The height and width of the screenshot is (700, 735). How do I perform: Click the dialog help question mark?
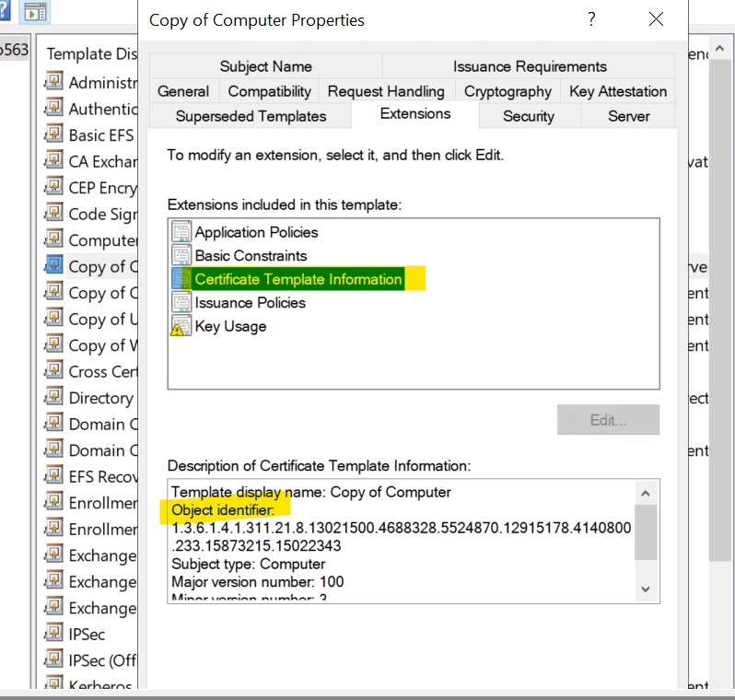pos(591,19)
